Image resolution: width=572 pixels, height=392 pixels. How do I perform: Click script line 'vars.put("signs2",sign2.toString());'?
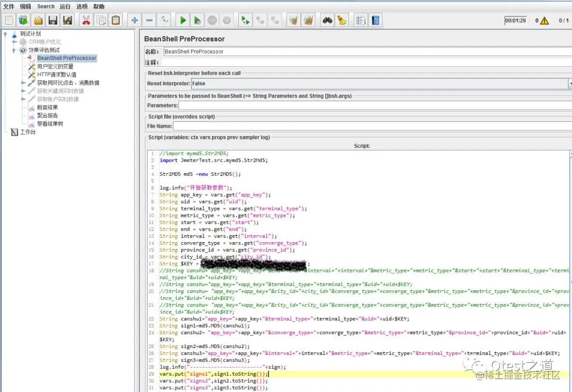coord(213,381)
